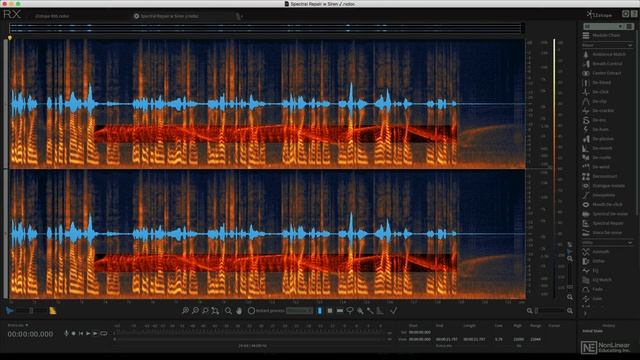Click Play in the transport

88,333
